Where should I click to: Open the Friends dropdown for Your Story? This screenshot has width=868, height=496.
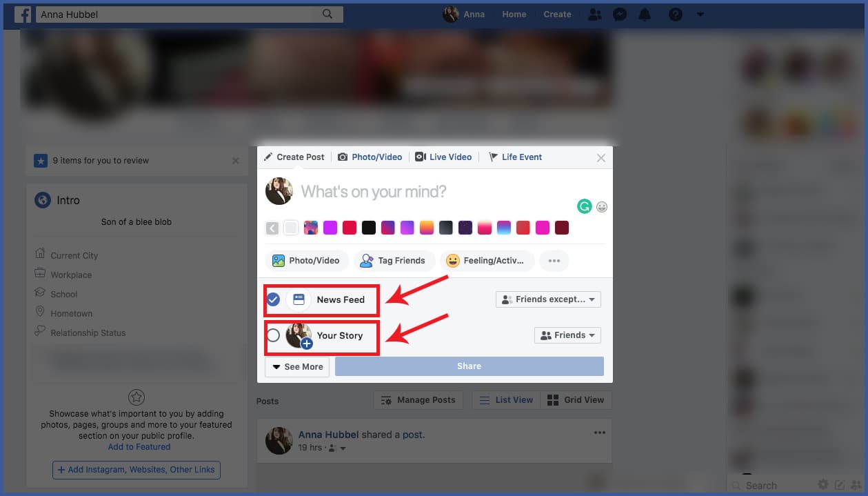(x=567, y=335)
